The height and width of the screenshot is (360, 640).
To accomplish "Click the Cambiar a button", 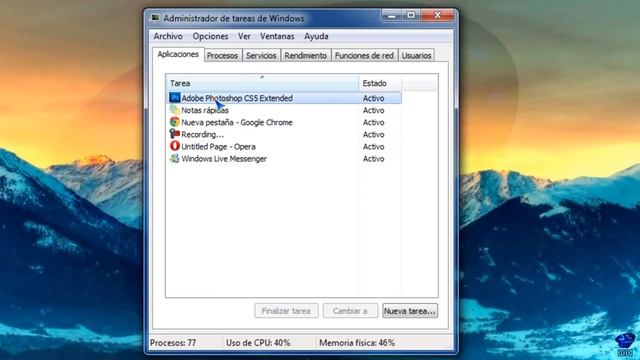I will click(x=350, y=311).
